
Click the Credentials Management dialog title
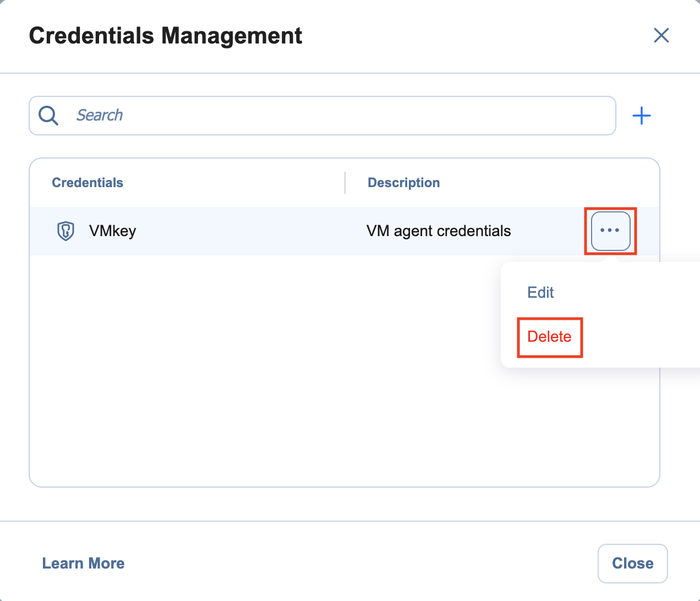click(166, 36)
